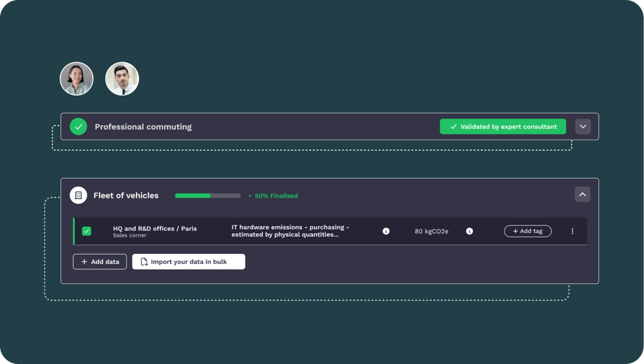Click the Fleet of vehicles heading
Image resolution: width=644 pixels, height=364 pixels.
(x=126, y=196)
